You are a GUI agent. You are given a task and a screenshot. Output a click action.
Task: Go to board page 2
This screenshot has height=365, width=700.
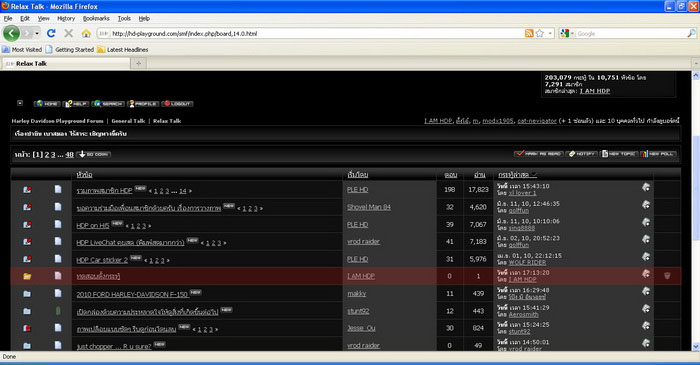click(x=47, y=154)
